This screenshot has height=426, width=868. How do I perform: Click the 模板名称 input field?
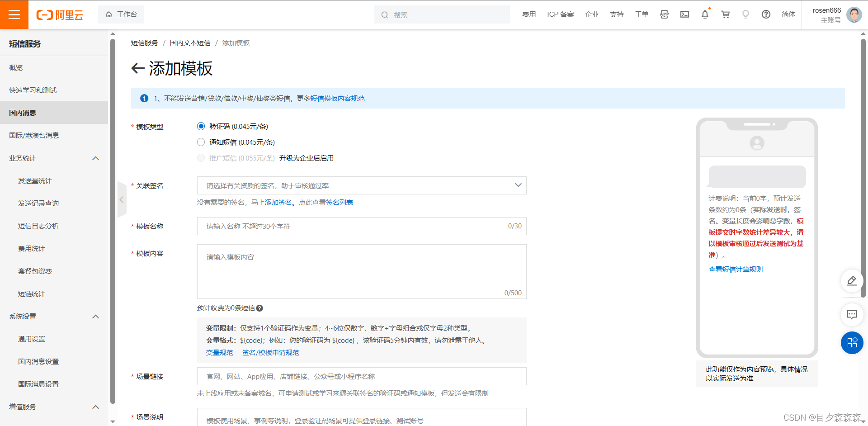[x=316, y=226]
